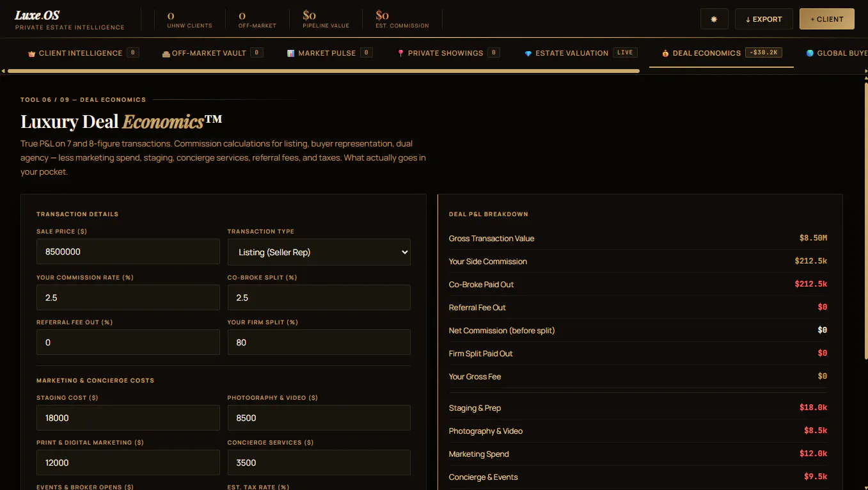The width and height of the screenshot is (868, 490).
Task: Click the $8.50M Gross Transaction Value
Action: [813, 238]
